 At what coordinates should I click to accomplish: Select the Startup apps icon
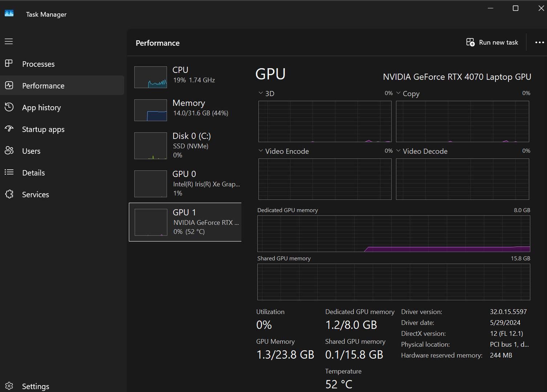click(x=9, y=129)
